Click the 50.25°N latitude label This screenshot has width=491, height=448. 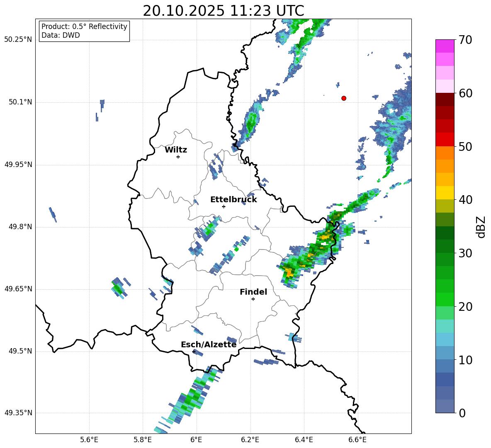click(18, 40)
